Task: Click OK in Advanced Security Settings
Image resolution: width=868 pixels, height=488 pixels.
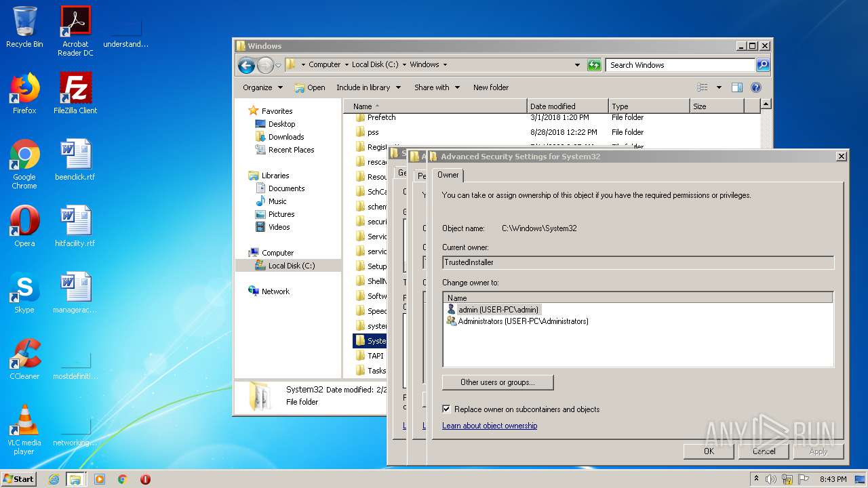Action: click(709, 451)
